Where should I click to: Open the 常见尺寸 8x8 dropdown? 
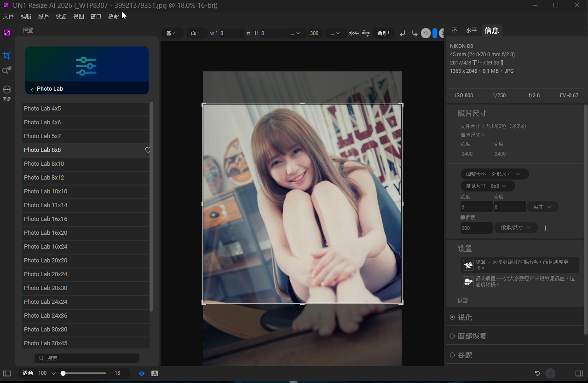pos(488,186)
